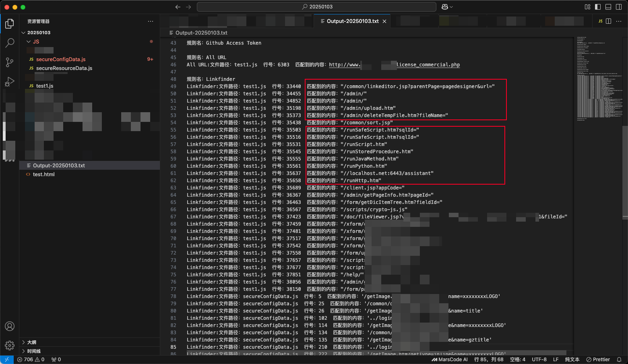628x364 pixels.
Task: Open the Source Control view
Action: point(10,62)
